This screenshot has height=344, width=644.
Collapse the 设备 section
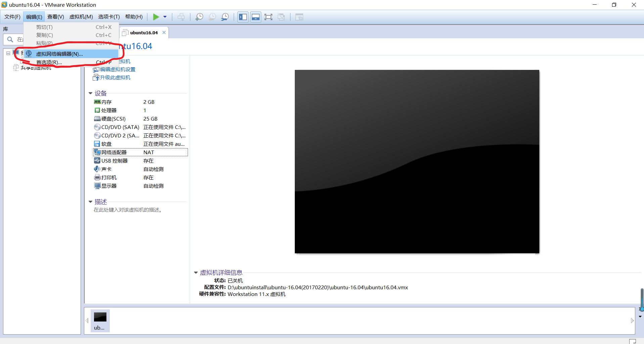click(x=90, y=93)
